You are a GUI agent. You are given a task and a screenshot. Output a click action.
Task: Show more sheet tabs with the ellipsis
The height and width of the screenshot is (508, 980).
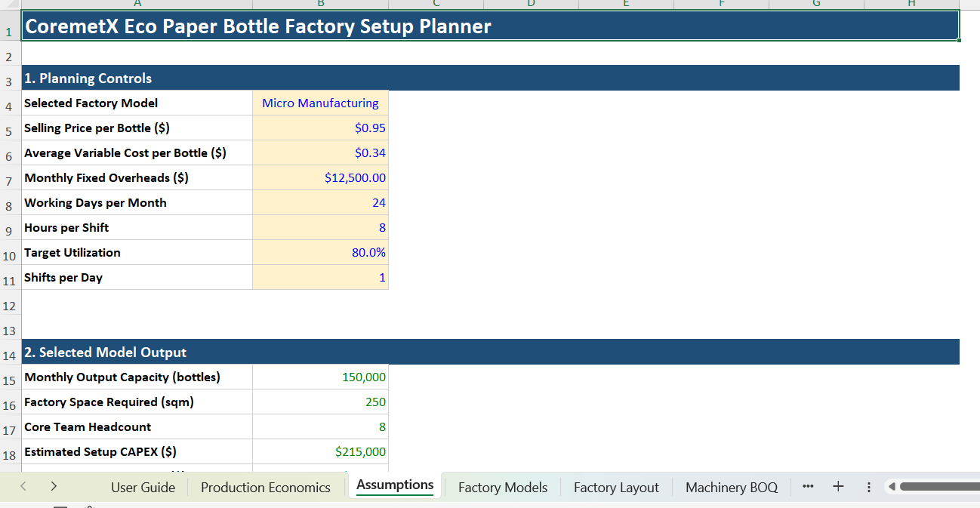[x=809, y=487]
